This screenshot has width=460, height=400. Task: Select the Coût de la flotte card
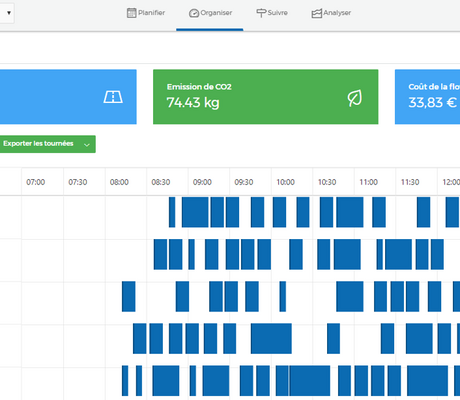pyautogui.click(x=427, y=97)
